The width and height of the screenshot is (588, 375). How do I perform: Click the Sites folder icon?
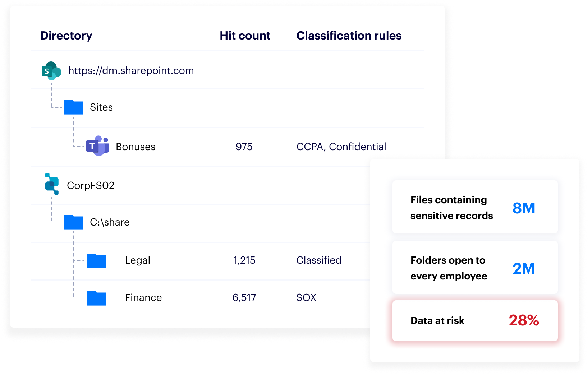73,107
